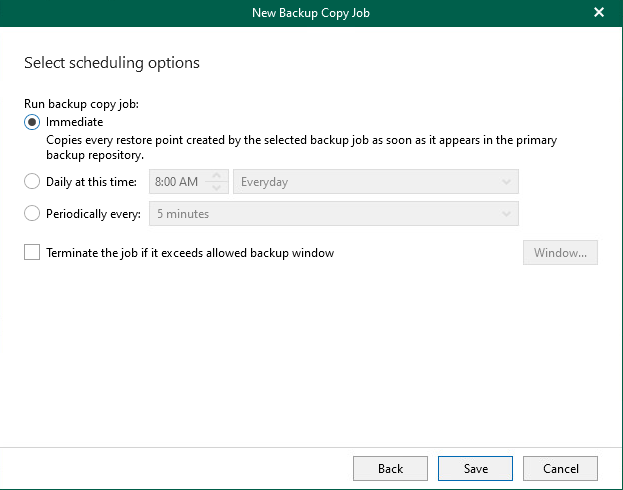Open the backup Window... settings button
This screenshot has height=490, width=623.
560,252
